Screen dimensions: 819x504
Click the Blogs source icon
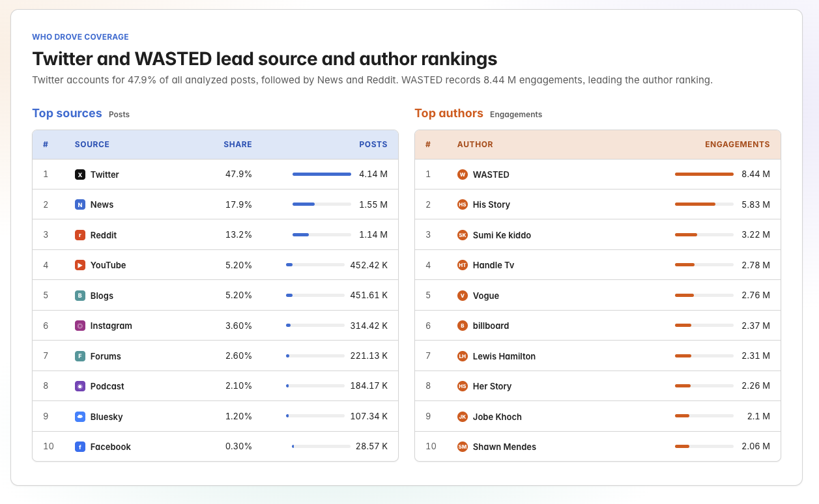pos(80,296)
